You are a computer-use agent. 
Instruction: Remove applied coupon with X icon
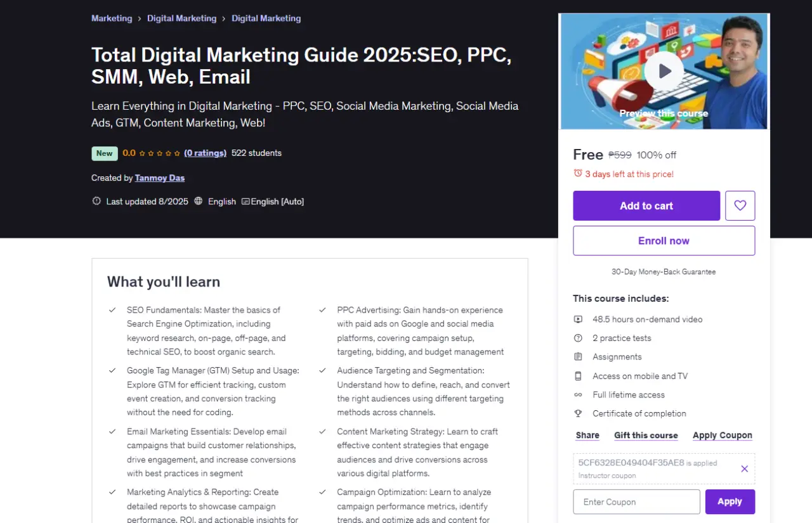click(x=744, y=469)
